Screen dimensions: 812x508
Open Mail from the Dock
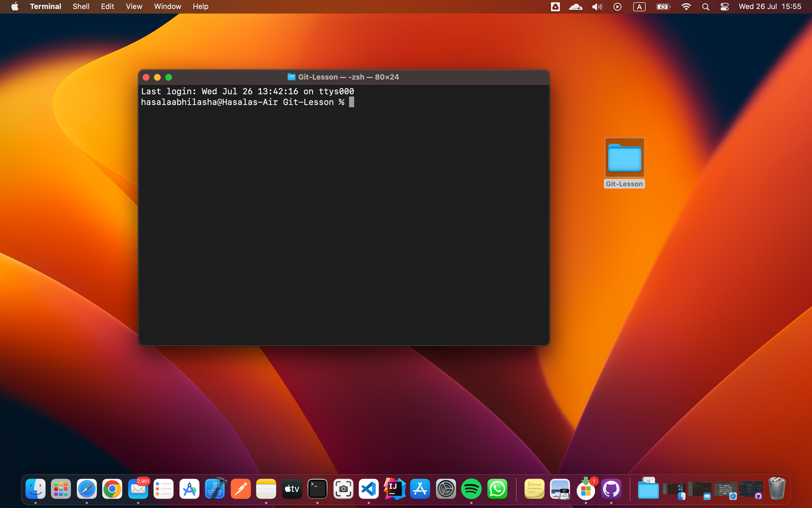click(138, 489)
